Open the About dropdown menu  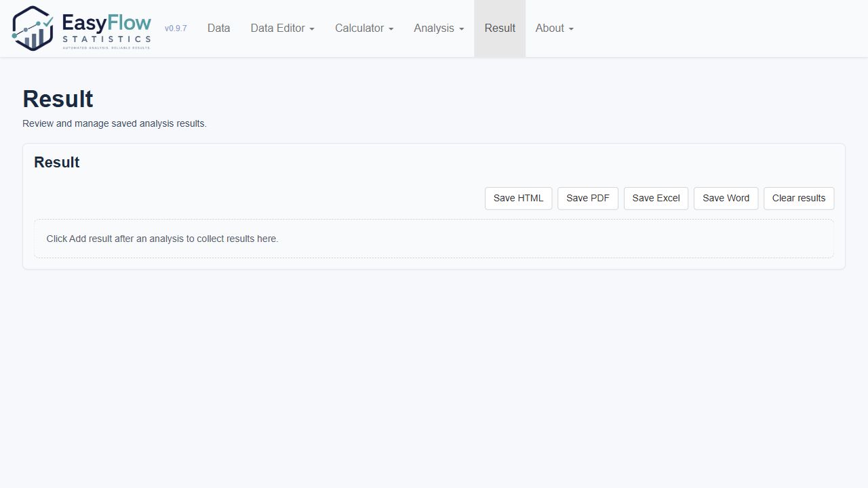(554, 28)
